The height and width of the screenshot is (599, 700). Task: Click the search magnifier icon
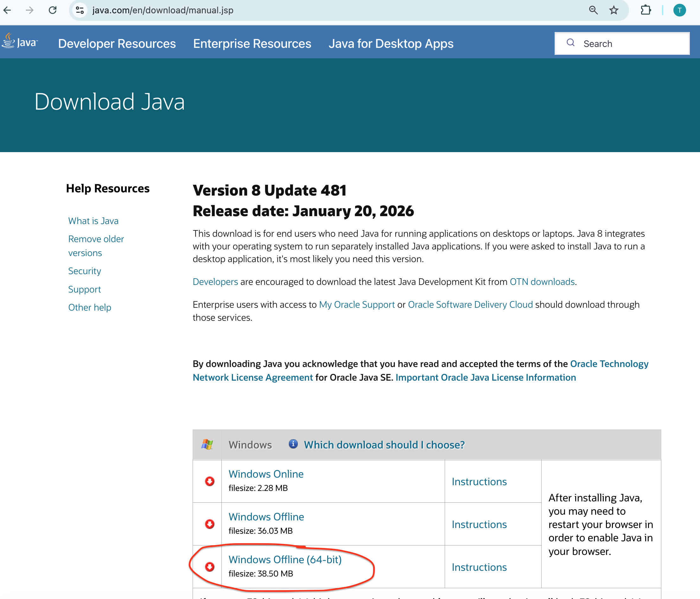[570, 43]
